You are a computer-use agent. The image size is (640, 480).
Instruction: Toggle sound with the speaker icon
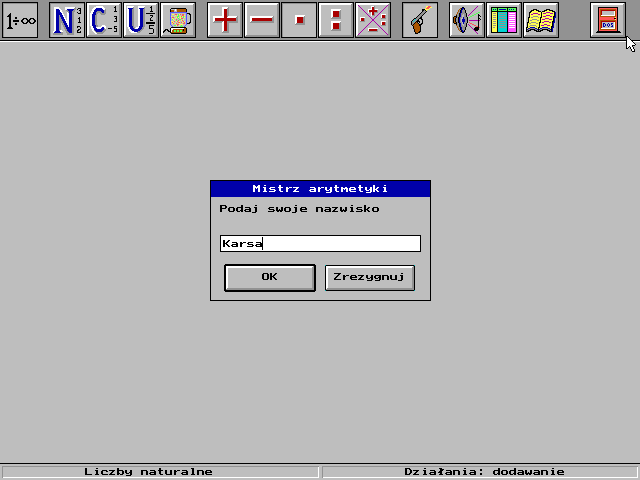point(467,20)
